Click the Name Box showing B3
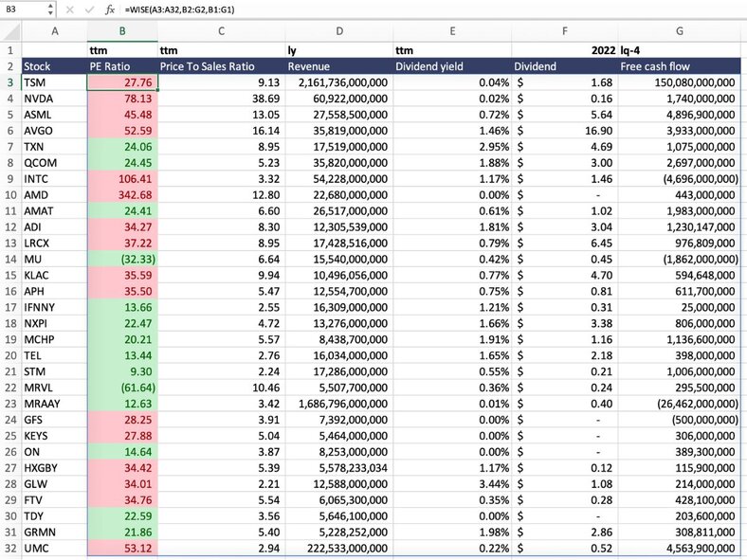 pyautogui.click(x=21, y=9)
